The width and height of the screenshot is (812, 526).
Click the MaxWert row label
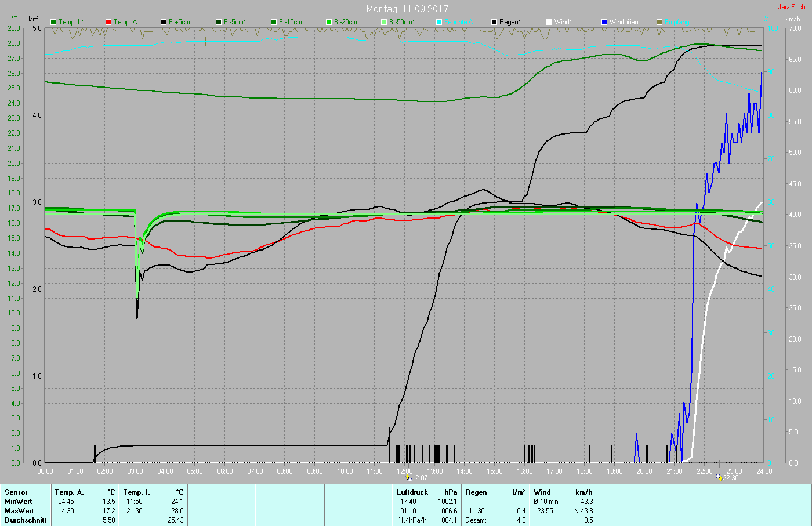pyautogui.click(x=19, y=511)
